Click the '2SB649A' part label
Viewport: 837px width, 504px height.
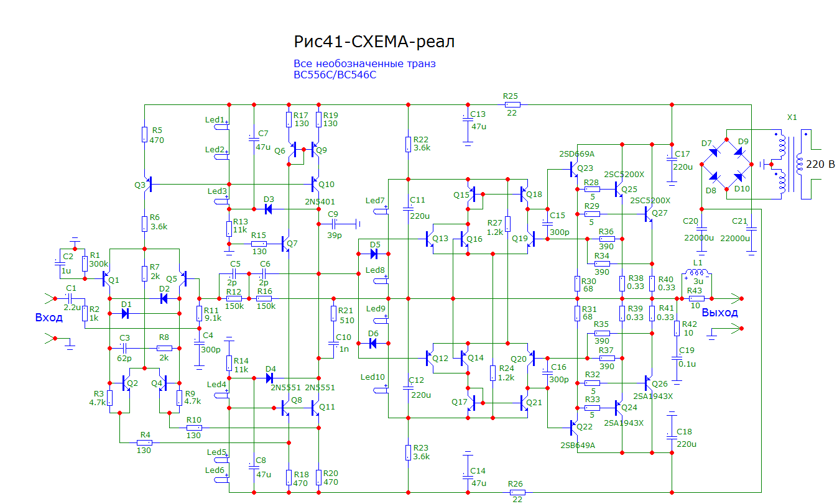(577, 445)
